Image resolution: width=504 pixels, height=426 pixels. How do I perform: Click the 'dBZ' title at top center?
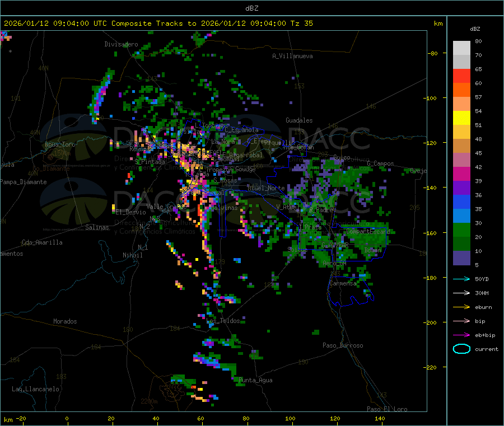(x=251, y=8)
